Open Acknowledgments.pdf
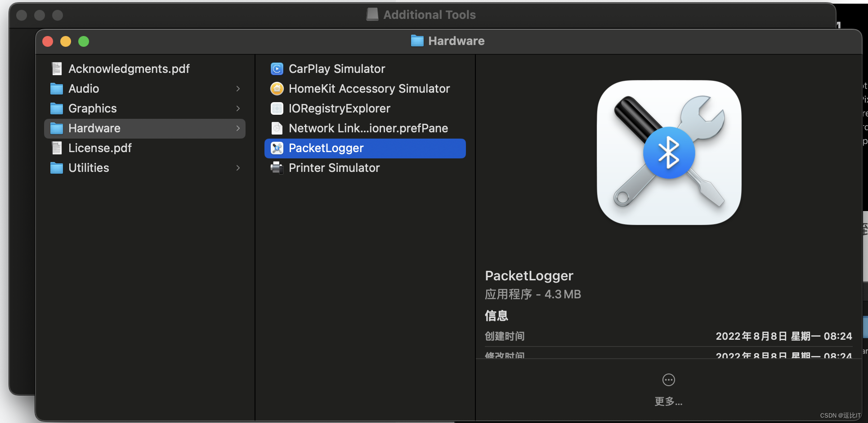The width and height of the screenshot is (868, 423). point(129,68)
